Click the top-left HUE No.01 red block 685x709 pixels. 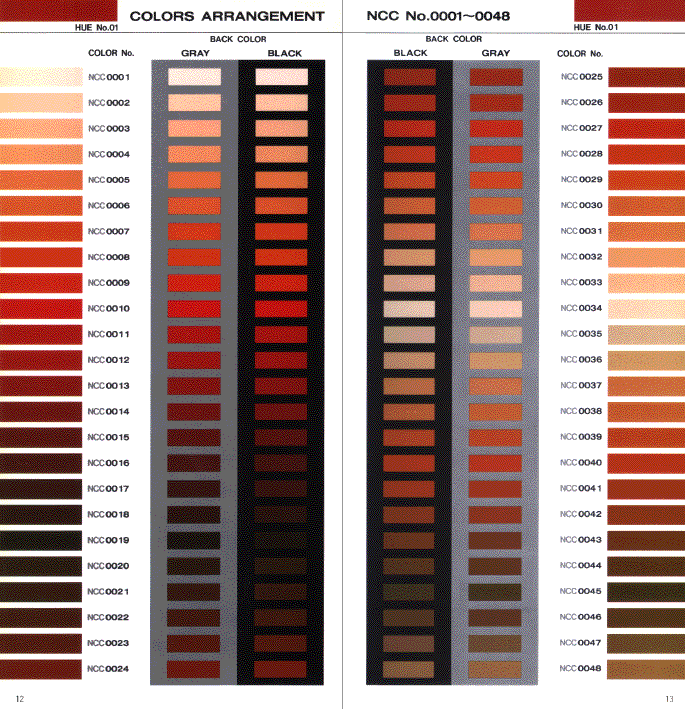(x=58, y=10)
